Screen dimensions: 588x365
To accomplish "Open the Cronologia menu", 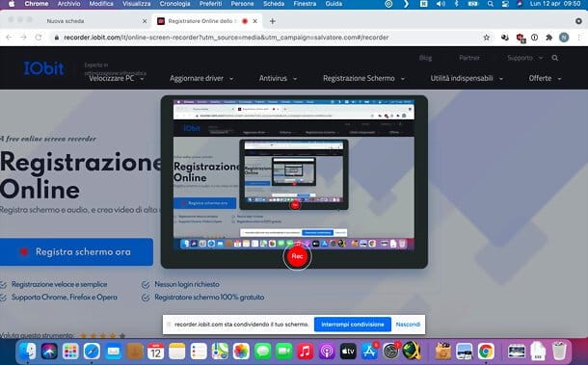I will [174, 4].
